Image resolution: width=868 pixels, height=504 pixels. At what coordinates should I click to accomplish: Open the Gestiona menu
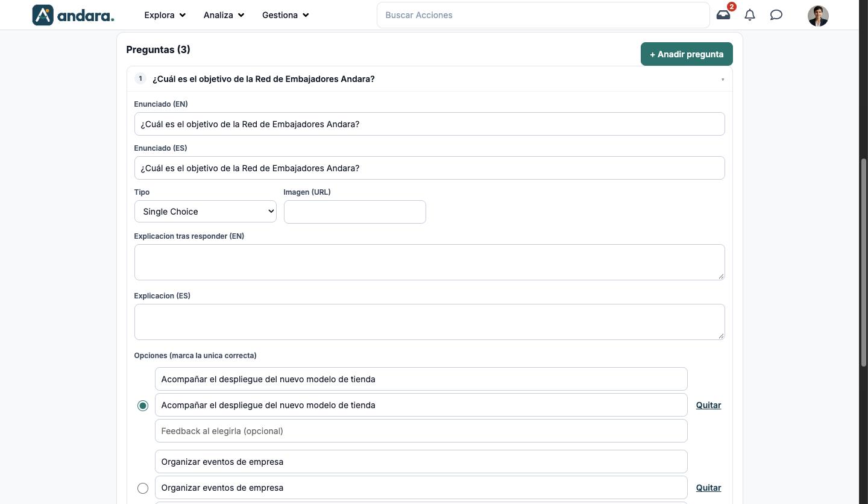[285, 15]
